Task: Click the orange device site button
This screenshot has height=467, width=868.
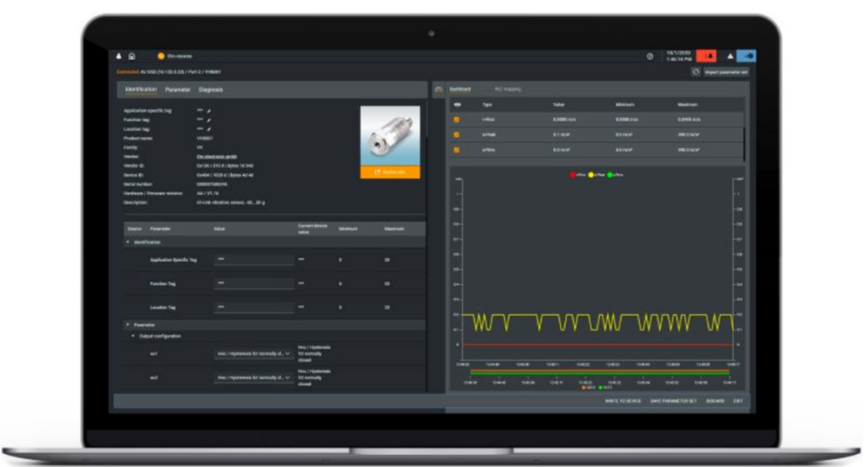Action: pyautogui.click(x=390, y=172)
